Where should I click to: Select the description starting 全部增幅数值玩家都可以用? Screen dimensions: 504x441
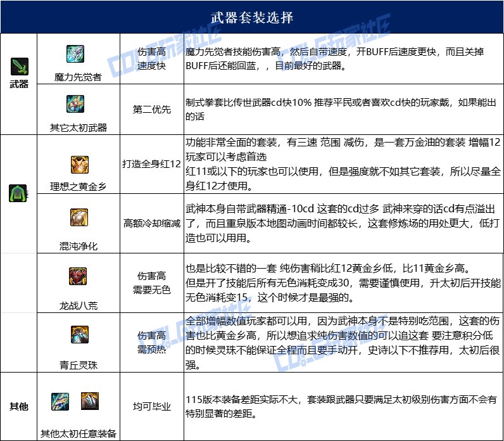pos(343,343)
